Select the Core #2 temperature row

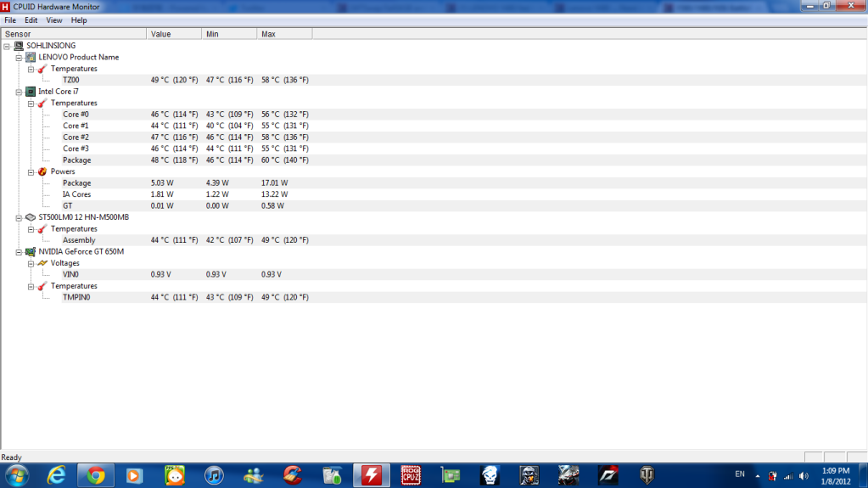(x=76, y=137)
